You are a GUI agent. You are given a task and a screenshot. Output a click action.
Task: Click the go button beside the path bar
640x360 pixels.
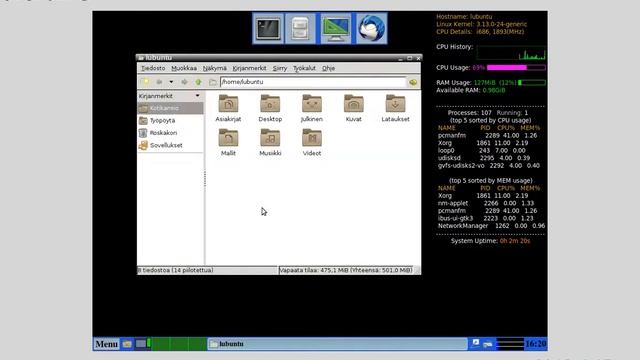413,82
